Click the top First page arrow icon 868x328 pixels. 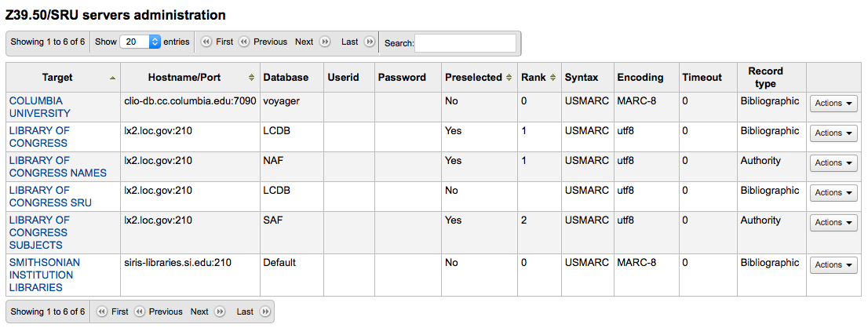[207, 42]
